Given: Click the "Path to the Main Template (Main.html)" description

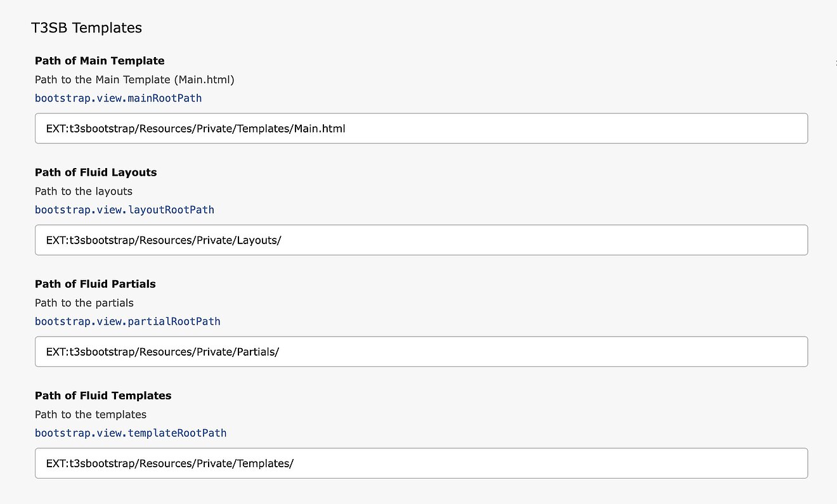Looking at the screenshot, I should [x=134, y=80].
